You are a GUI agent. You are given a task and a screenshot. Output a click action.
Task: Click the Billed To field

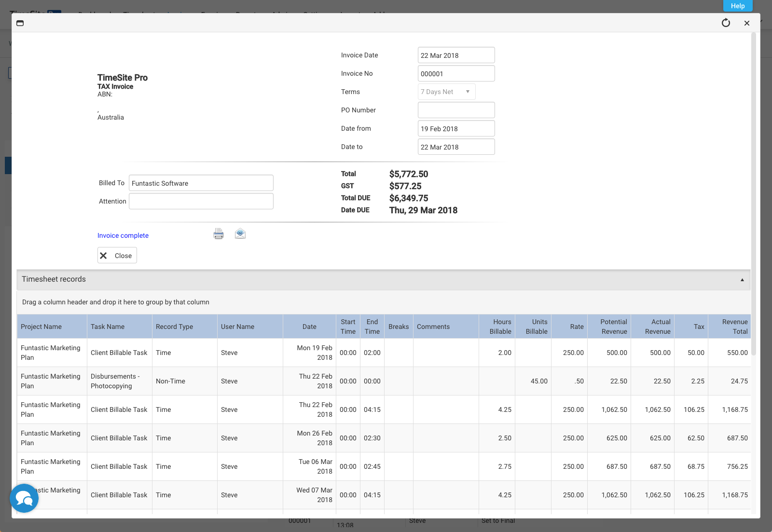[201, 183]
